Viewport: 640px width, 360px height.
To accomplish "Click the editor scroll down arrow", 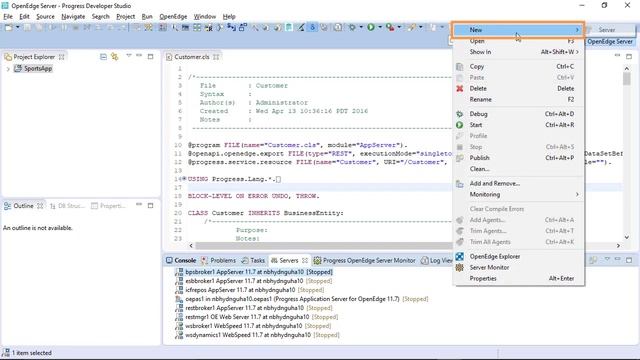I will click(x=627, y=237).
